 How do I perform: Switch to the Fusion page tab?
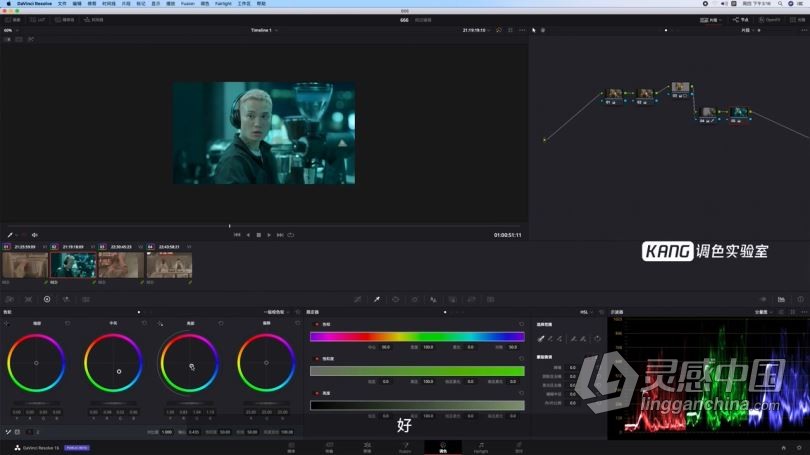(x=405, y=447)
